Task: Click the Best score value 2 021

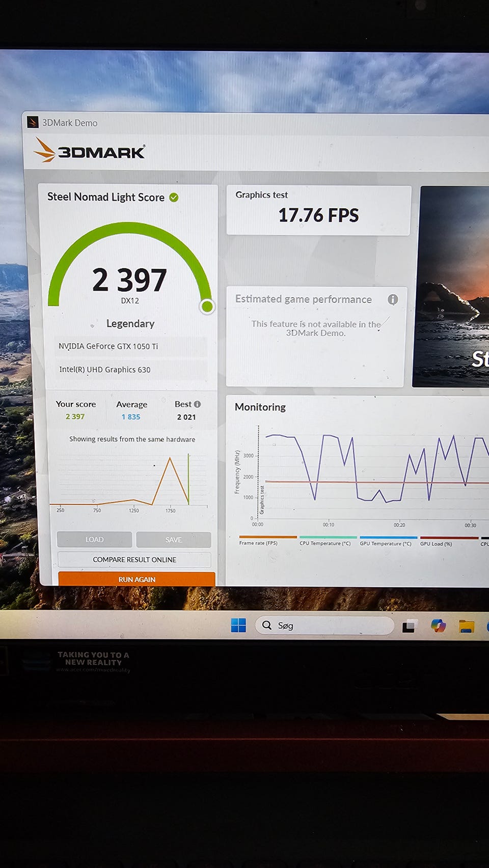Action: click(186, 417)
